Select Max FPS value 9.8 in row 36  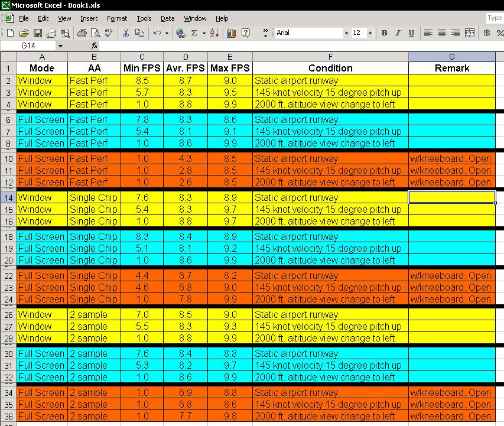coord(230,416)
